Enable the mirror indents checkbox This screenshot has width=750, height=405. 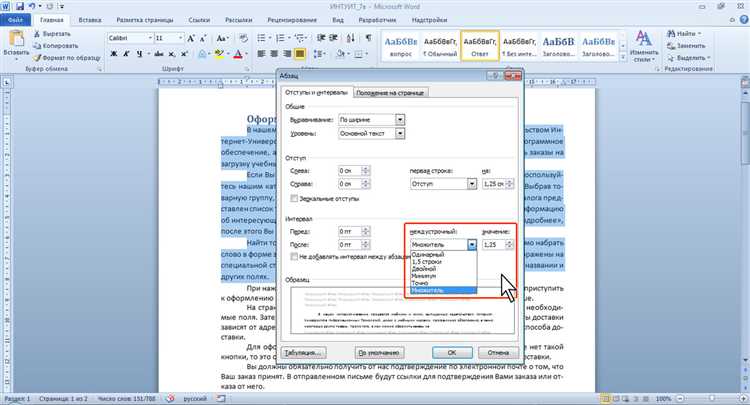(x=294, y=198)
